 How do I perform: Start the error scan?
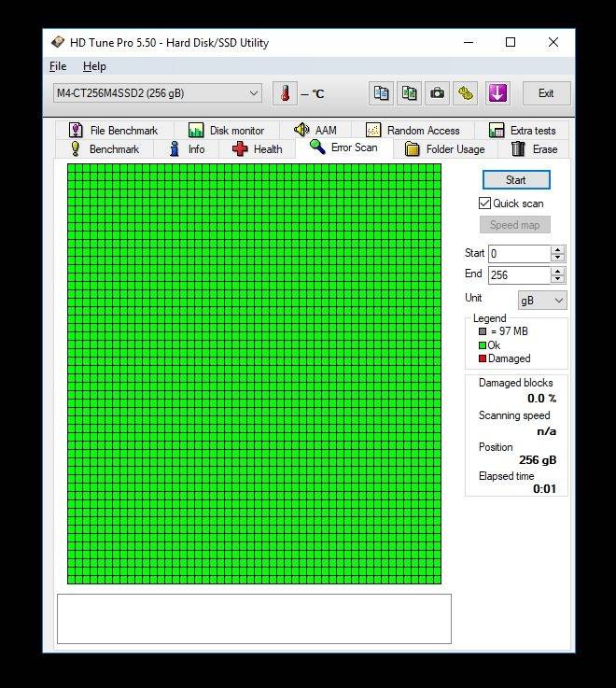click(x=516, y=180)
